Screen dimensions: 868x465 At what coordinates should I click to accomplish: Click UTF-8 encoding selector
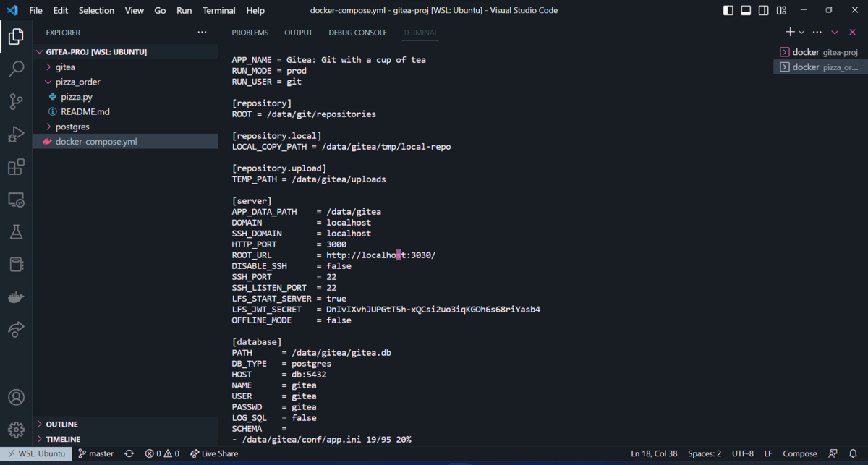pyautogui.click(x=742, y=453)
